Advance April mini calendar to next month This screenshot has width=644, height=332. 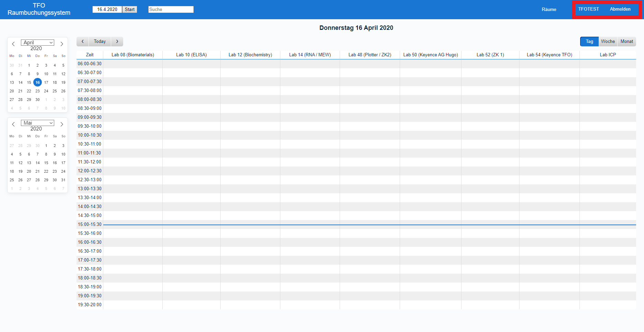click(x=62, y=44)
